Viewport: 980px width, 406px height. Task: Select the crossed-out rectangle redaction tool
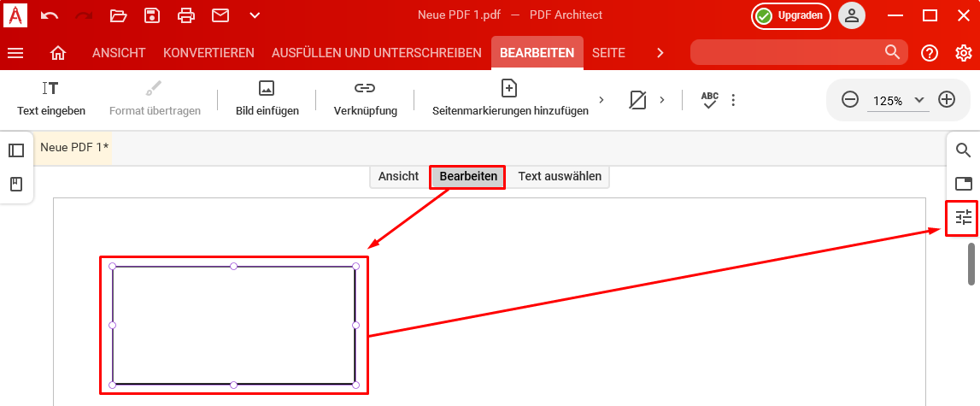(637, 100)
